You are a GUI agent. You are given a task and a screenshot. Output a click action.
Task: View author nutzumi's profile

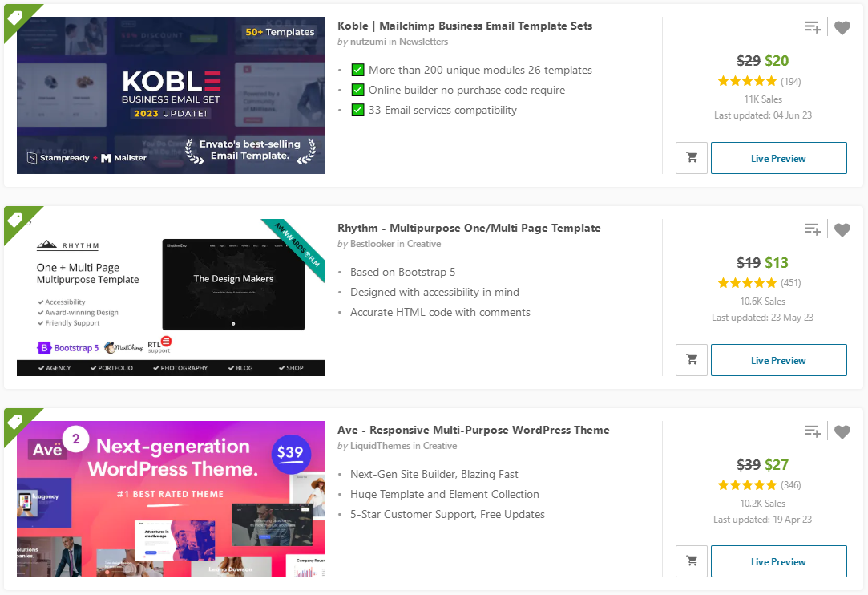[368, 42]
